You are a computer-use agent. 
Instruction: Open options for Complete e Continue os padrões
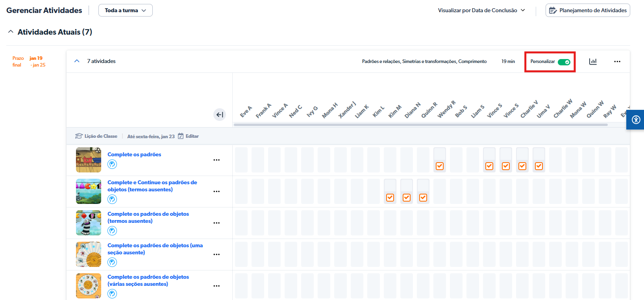click(217, 192)
